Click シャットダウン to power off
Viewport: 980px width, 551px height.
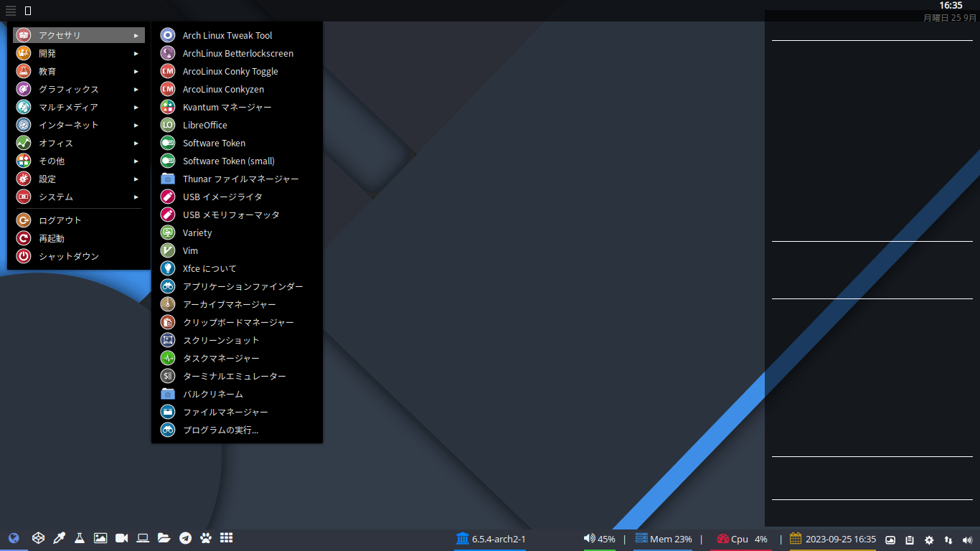point(79,256)
